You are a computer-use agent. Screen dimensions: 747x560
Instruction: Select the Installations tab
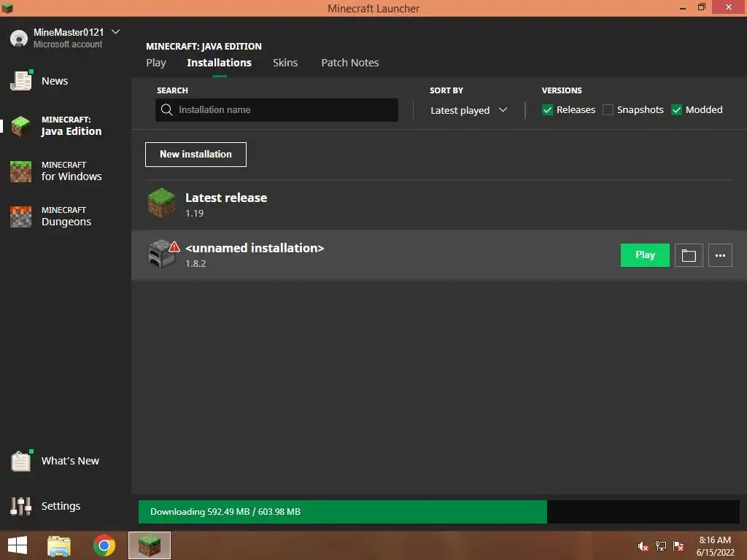[219, 63]
